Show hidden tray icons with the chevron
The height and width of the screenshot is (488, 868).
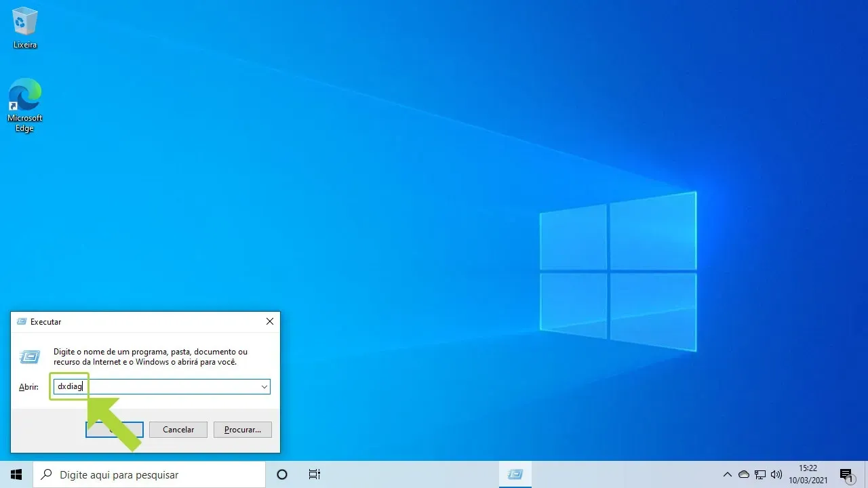(x=728, y=474)
